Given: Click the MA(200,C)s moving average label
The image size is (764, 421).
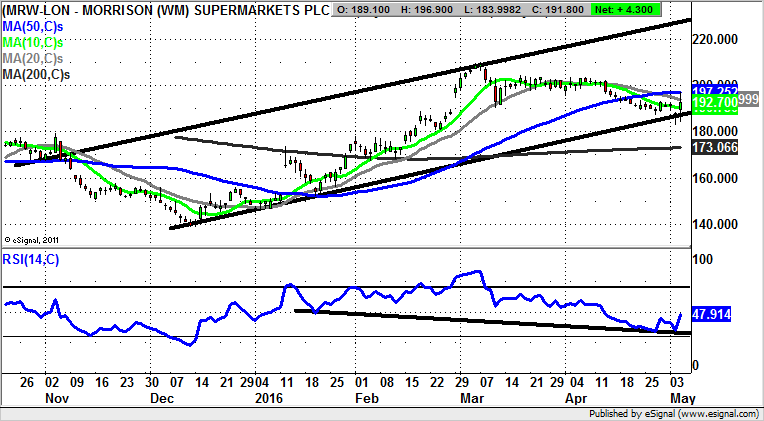Looking at the screenshot, I should point(36,73).
